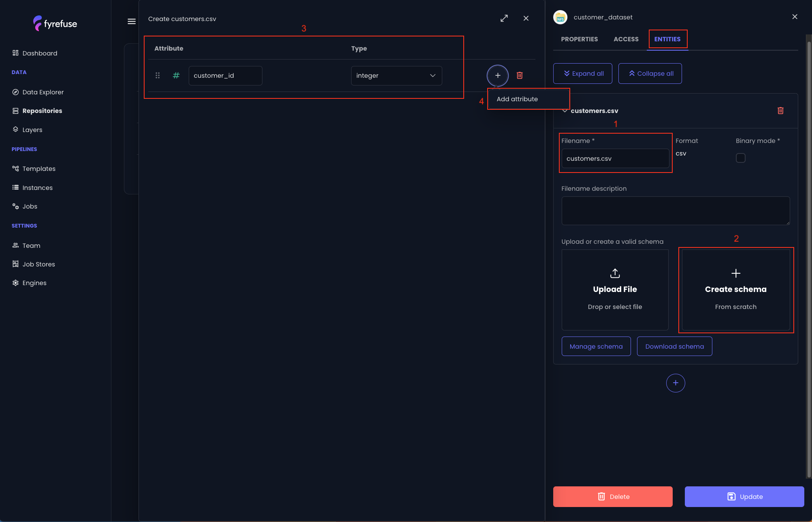
Task: Delete the customer_id attribute with trash icon
Action: [x=520, y=75]
